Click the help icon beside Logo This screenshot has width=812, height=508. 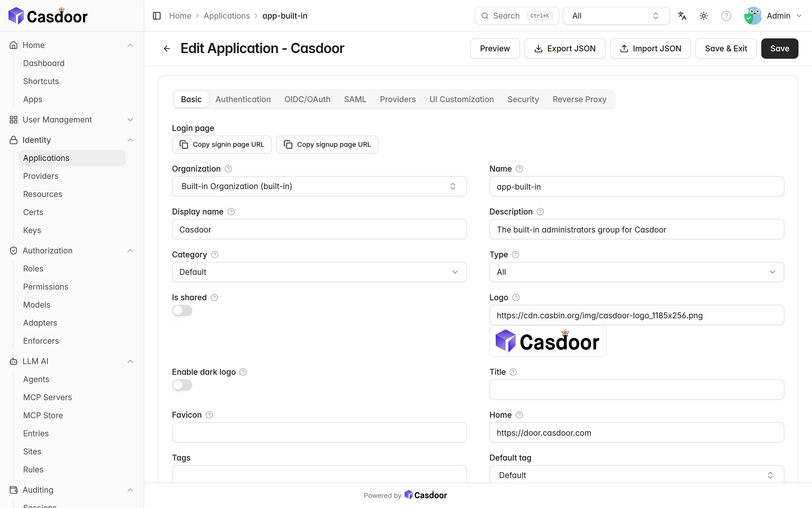516,298
